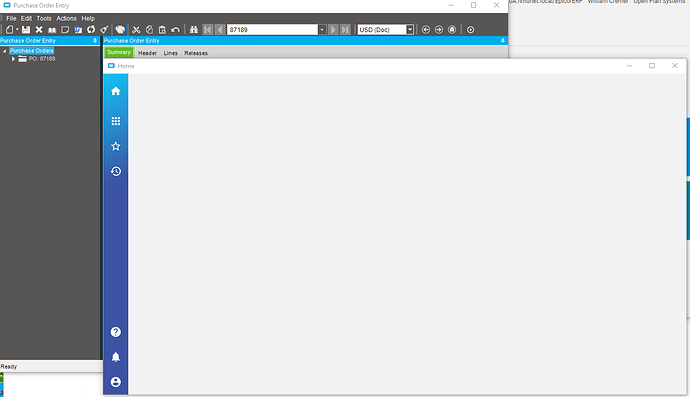Save the purchase order with disk icon
Screen dimensions: 690x397
26,29
